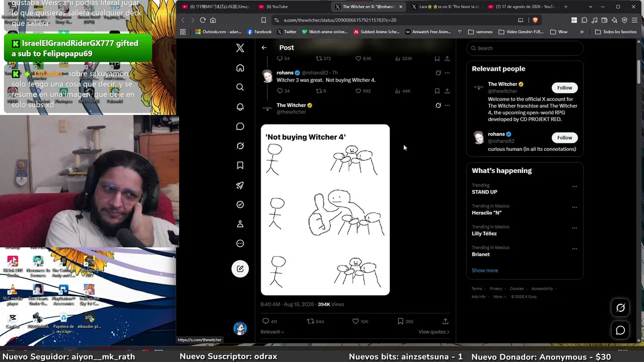The width and height of the screenshot is (644, 362).
Task: Follow the rohans account
Action: [565, 137]
